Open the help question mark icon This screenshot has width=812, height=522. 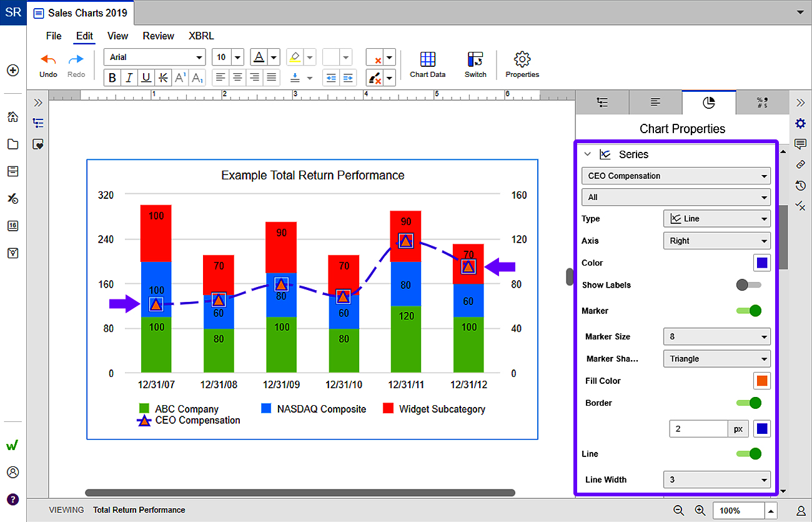(12, 499)
